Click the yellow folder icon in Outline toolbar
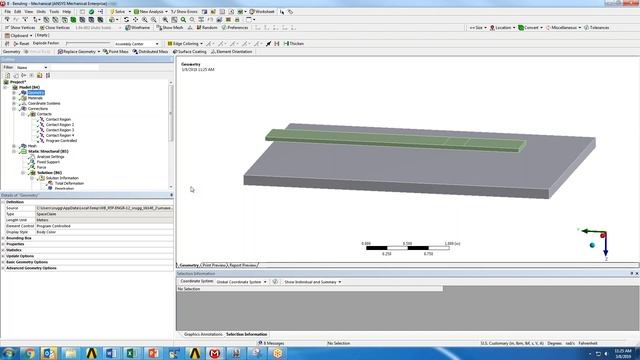 point(40,76)
